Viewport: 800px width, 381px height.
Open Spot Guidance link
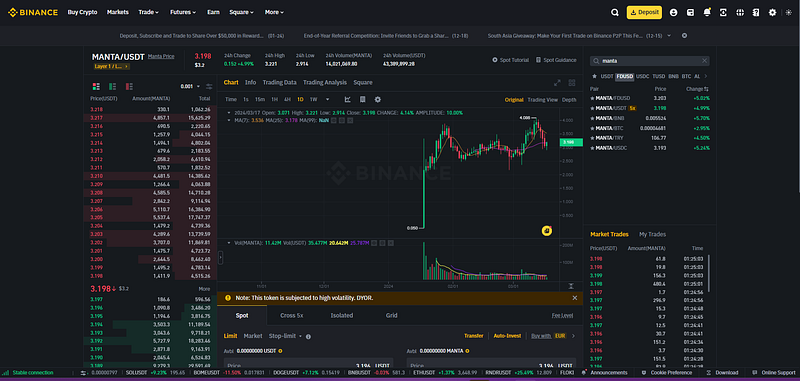click(x=556, y=60)
